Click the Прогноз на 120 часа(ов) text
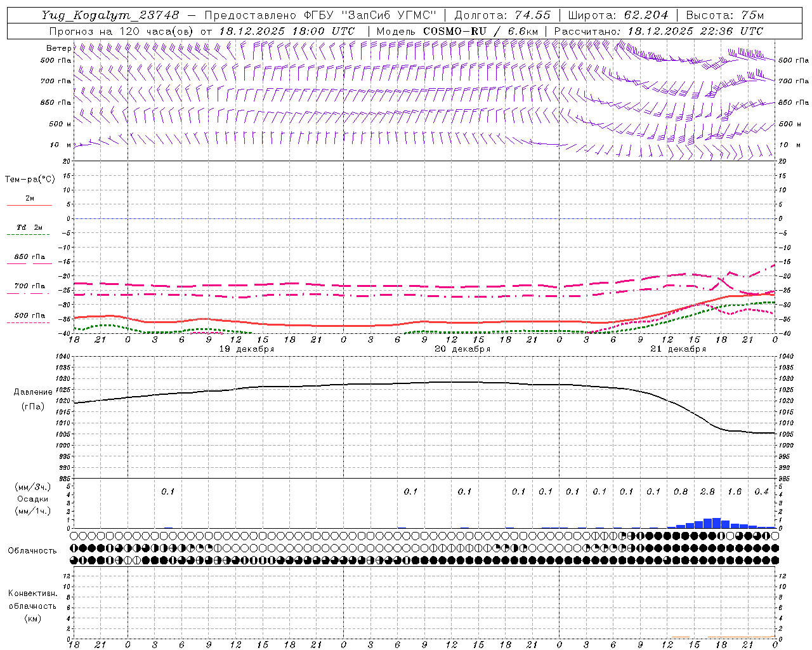The height and width of the screenshot is (650, 812). [122, 31]
